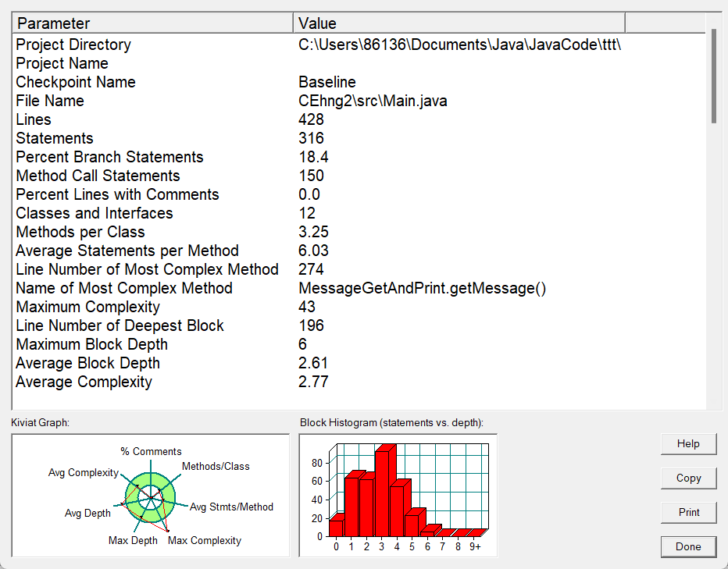728x569 pixels.
Task: Click the Avg Stmts/Method Kiviat label
Action: [231, 507]
